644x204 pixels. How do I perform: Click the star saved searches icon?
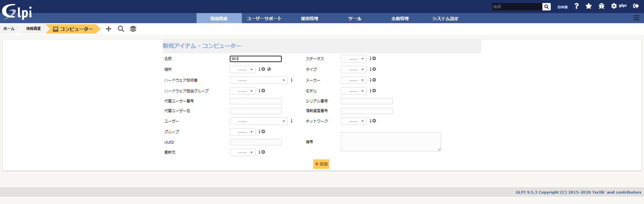click(x=588, y=6)
